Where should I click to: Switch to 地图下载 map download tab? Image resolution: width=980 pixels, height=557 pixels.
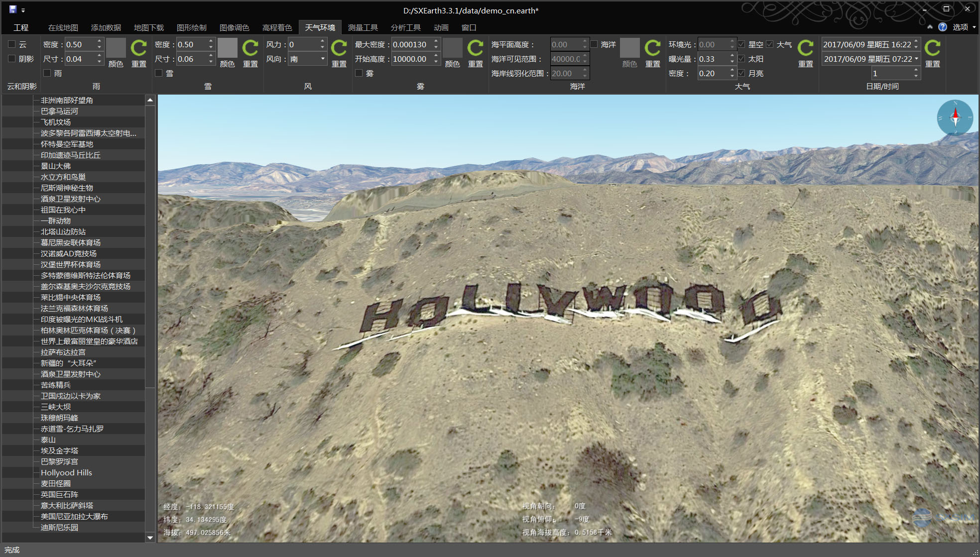click(x=149, y=27)
